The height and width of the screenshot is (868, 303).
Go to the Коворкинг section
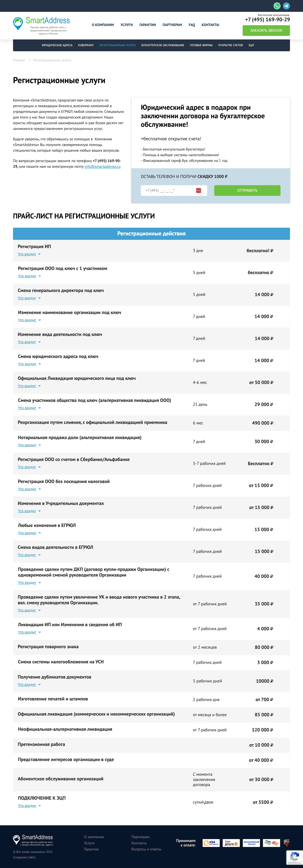[x=86, y=45]
